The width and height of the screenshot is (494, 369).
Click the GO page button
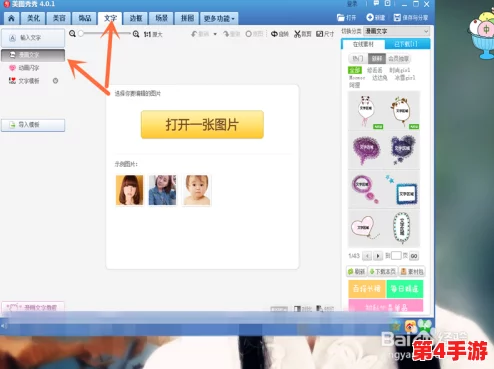point(414,256)
